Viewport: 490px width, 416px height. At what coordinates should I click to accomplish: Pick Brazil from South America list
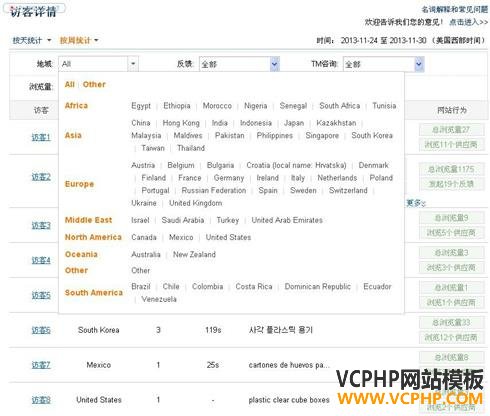[x=141, y=287]
